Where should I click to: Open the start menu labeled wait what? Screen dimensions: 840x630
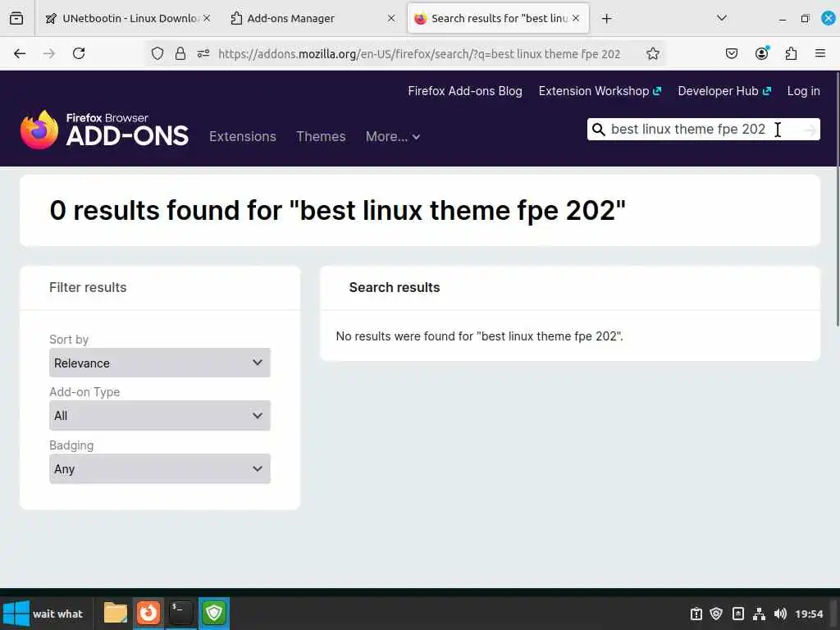click(x=44, y=614)
